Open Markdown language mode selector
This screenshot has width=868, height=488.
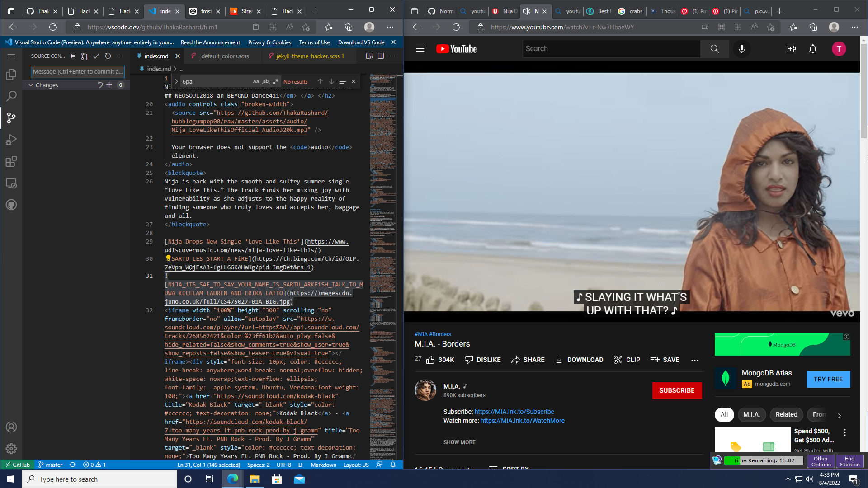coord(323,465)
